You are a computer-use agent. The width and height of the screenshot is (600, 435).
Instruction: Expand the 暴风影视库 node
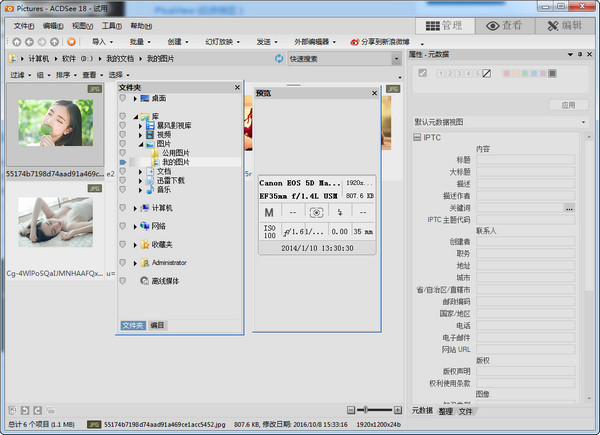coord(140,125)
